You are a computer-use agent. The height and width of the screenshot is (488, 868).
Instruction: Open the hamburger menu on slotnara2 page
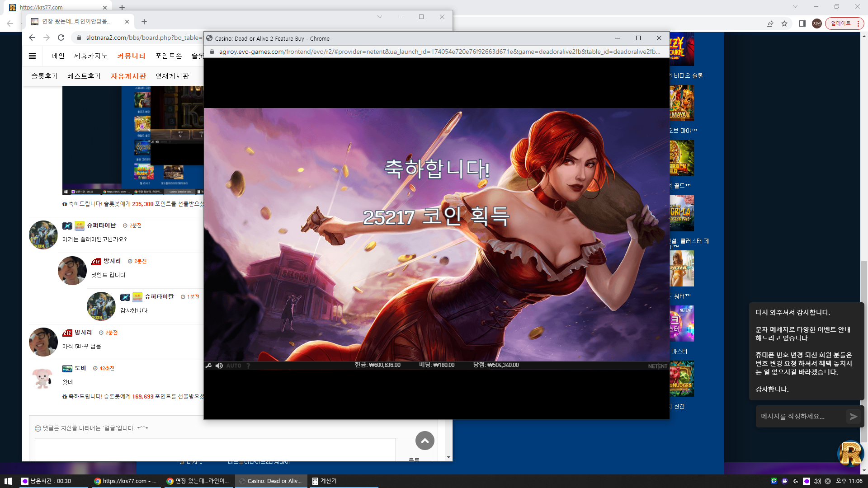coord(32,56)
